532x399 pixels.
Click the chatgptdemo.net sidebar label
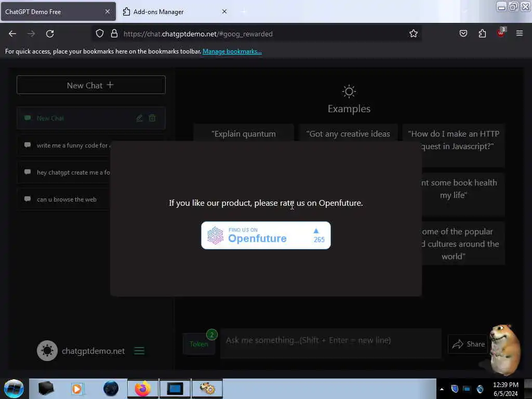pyautogui.click(x=93, y=351)
